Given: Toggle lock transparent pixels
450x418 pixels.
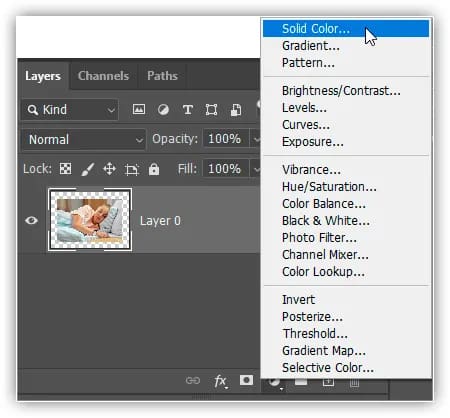Looking at the screenshot, I should 65,169.
